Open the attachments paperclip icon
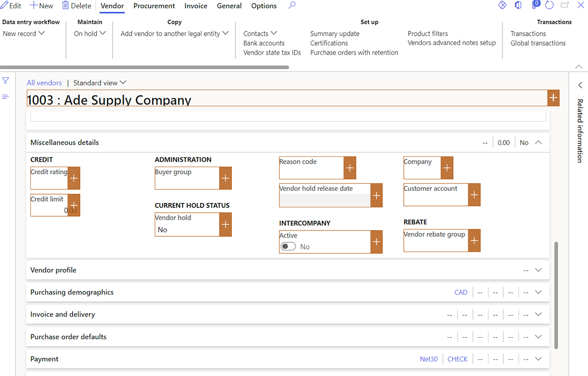This screenshot has height=376, width=588. pyautogui.click(x=534, y=5)
